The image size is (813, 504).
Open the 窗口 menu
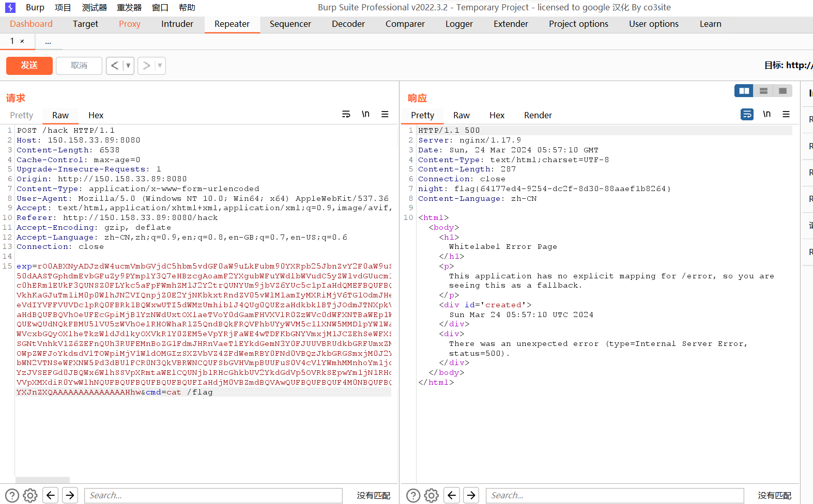click(x=160, y=8)
